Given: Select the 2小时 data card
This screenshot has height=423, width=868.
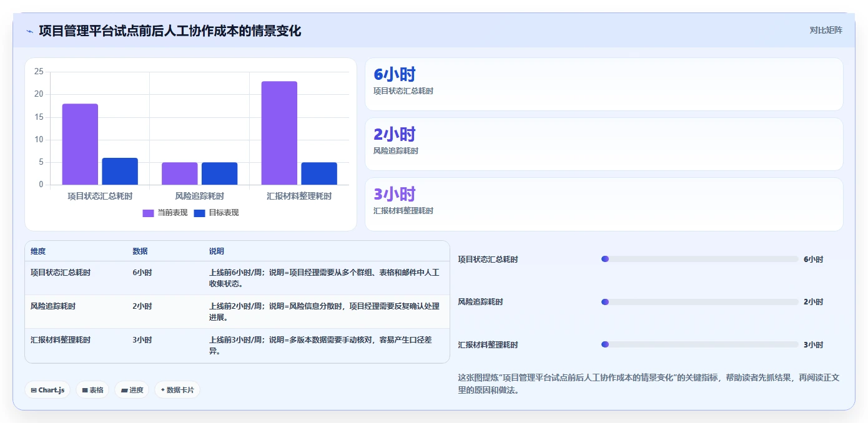Looking at the screenshot, I should click(604, 144).
